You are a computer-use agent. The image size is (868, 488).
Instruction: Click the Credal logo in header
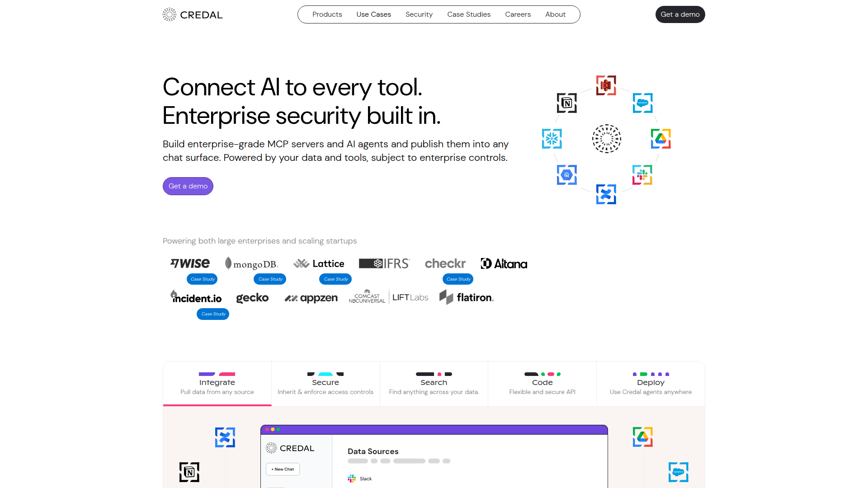coord(193,14)
